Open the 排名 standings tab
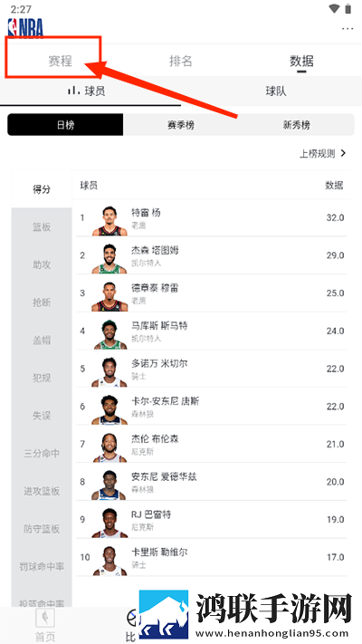This screenshot has width=362, height=644. coord(181,61)
